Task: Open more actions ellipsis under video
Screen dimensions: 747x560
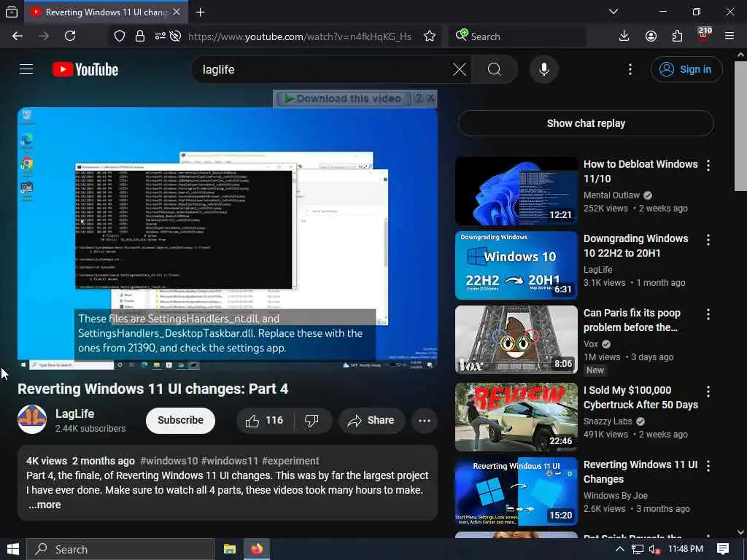Action: (425, 421)
